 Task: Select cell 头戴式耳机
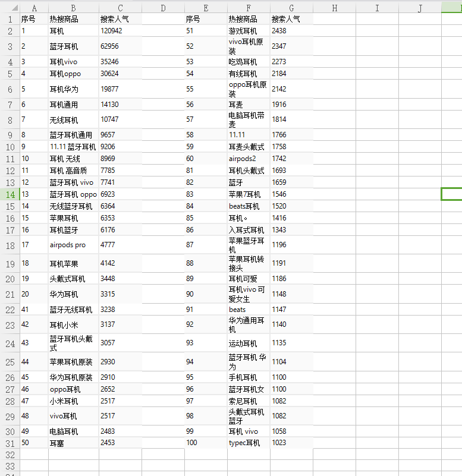pyautogui.click(x=74, y=279)
